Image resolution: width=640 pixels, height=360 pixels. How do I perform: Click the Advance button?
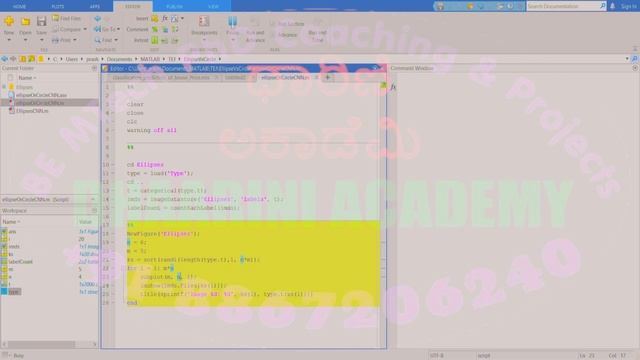pos(284,35)
